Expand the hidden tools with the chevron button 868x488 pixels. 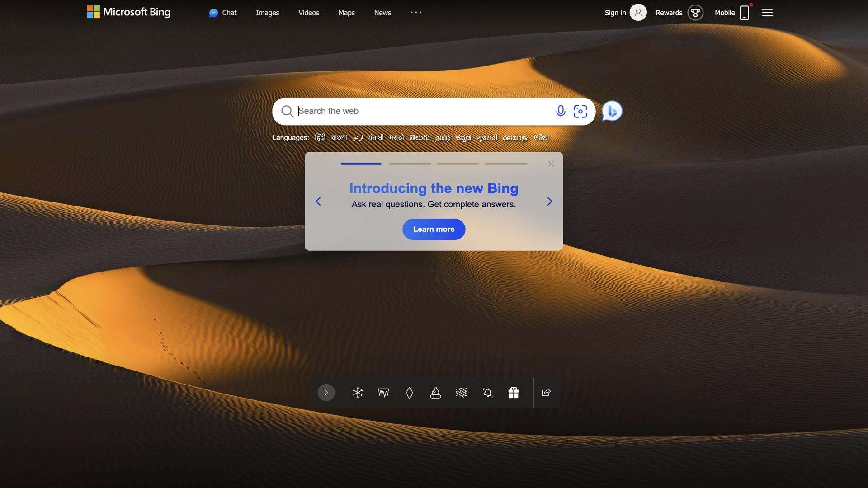pos(326,393)
